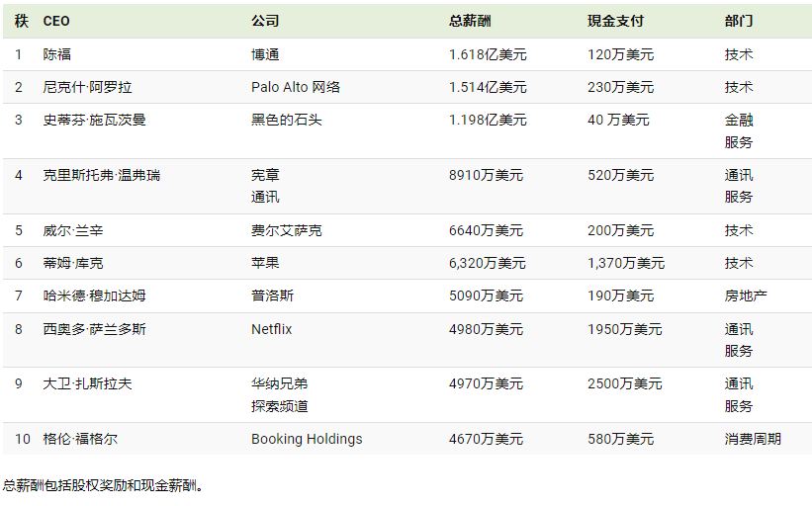Click company cell 宪章通讯
This screenshot has width=812, height=506.
(265, 186)
